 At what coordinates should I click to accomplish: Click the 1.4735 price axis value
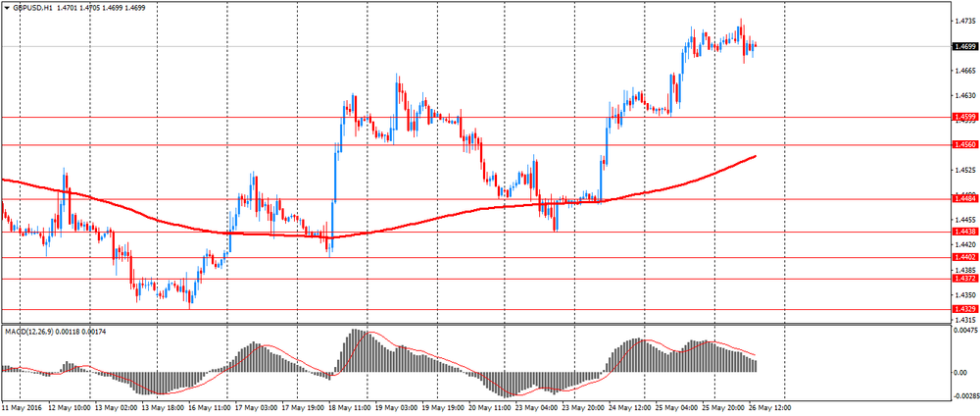(963, 22)
